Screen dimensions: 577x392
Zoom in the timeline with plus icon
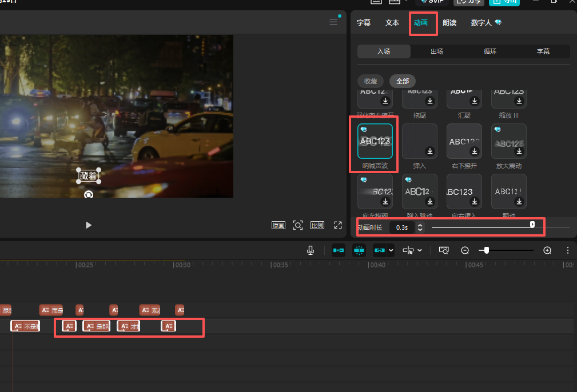coord(547,250)
